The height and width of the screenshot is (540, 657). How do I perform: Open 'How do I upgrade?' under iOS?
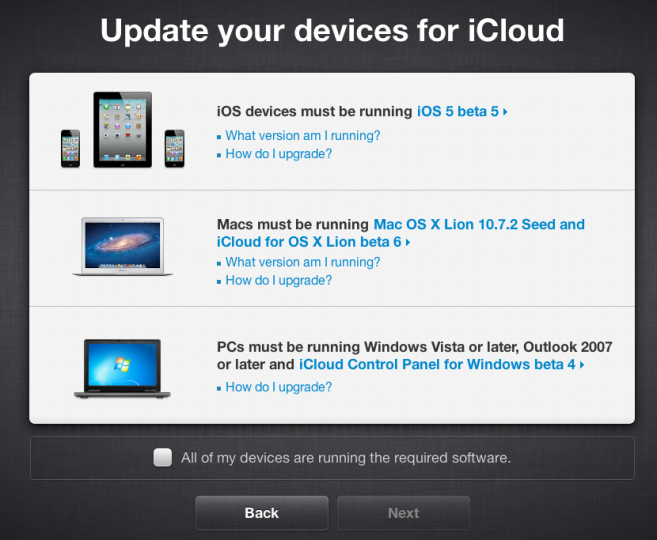tap(279, 154)
